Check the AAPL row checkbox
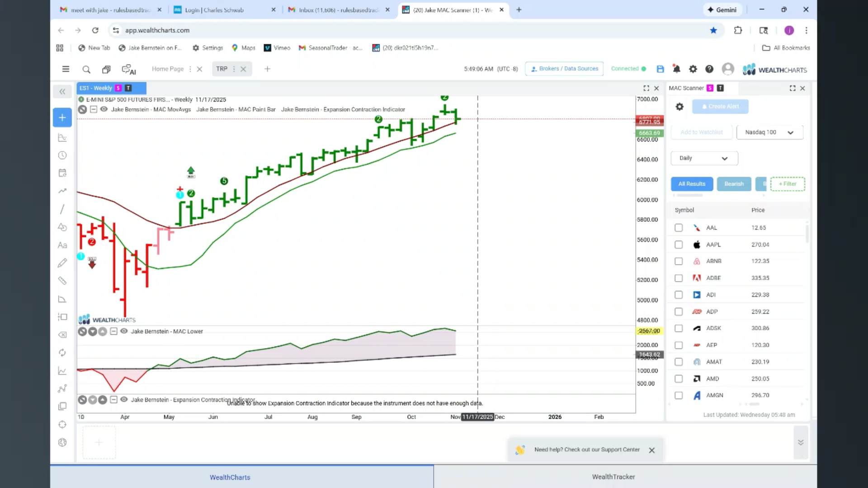The height and width of the screenshot is (488, 868). click(x=679, y=244)
